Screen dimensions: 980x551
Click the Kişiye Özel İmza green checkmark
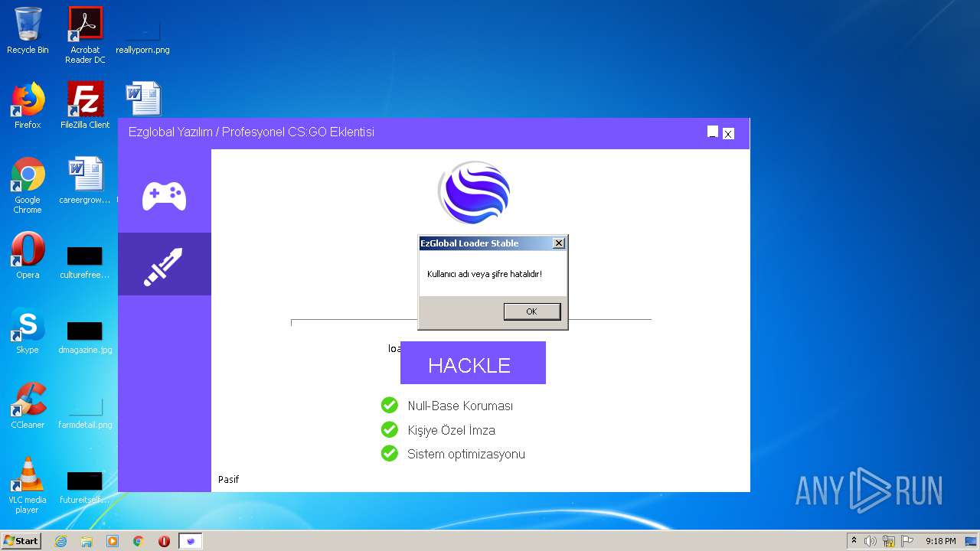pos(390,429)
